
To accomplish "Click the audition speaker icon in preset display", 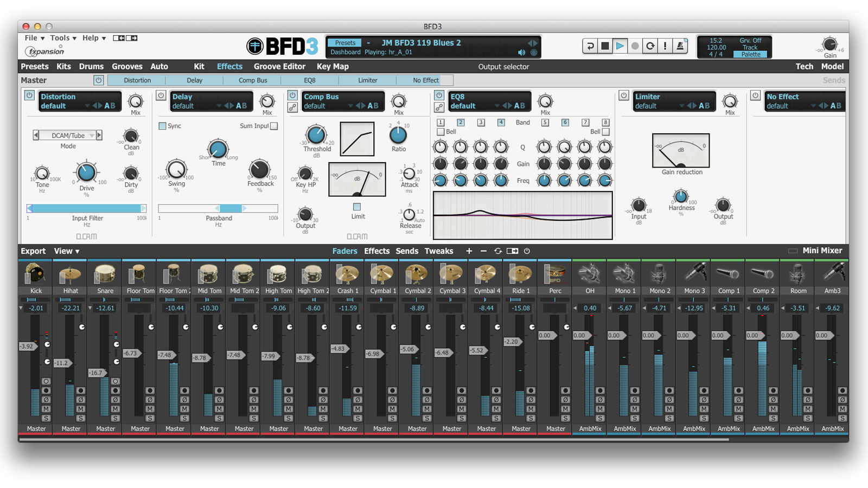I will [x=521, y=53].
